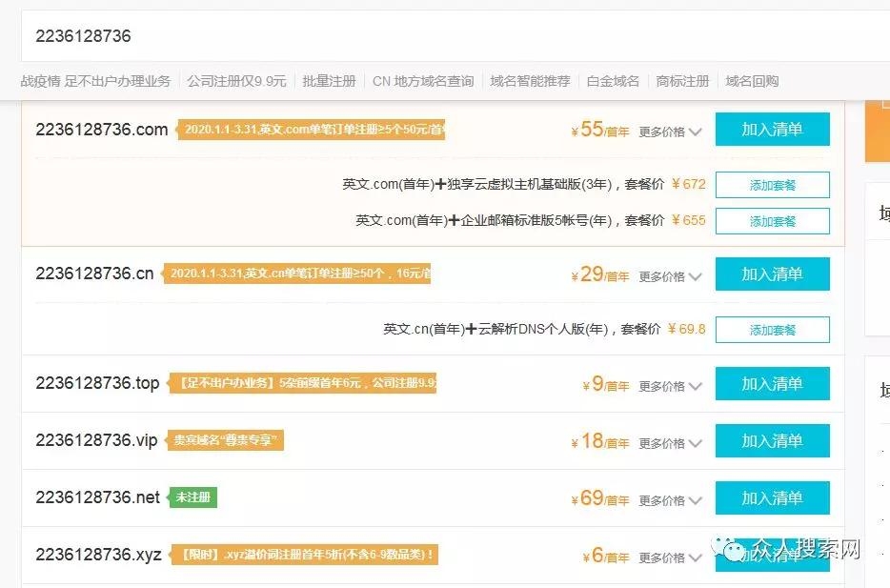Add the 2236128736.top domain to the list
The height and width of the screenshot is (588, 890).
click(772, 383)
